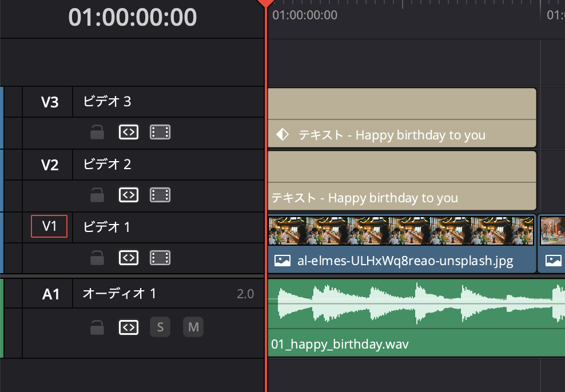
Task: Lock audio track 1
Action: [x=97, y=327]
